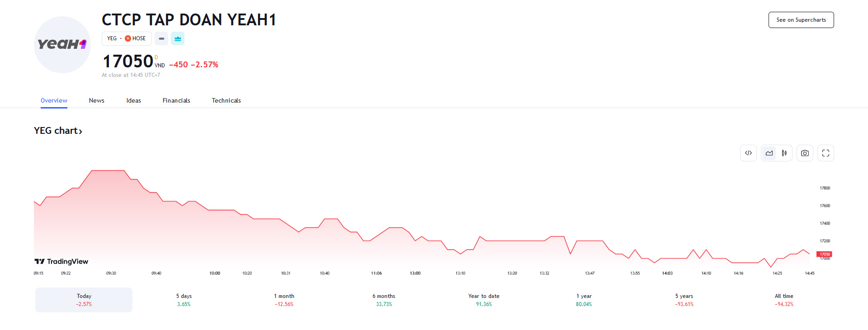Click the crown icon badge beside HOSE
This screenshot has width=868, height=330.
(x=178, y=38)
